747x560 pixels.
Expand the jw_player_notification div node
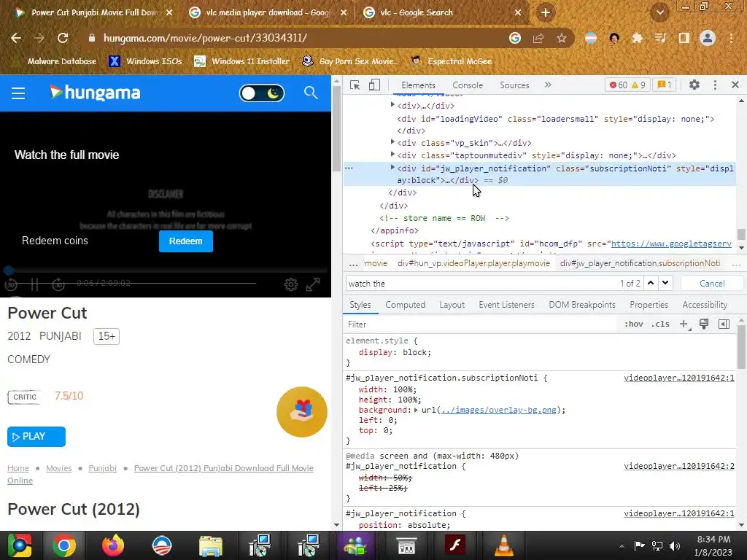pos(392,167)
